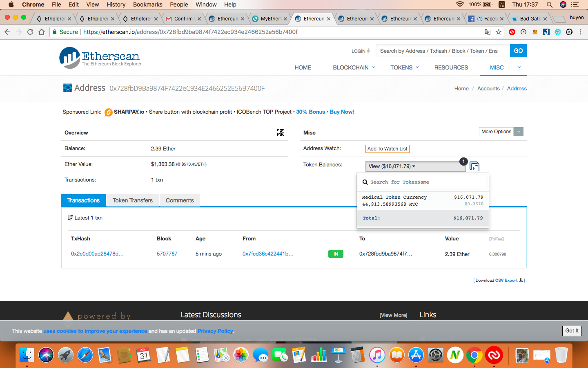Bookmark this page with the star icon
This screenshot has width=588, height=368.
pos(499,32)
